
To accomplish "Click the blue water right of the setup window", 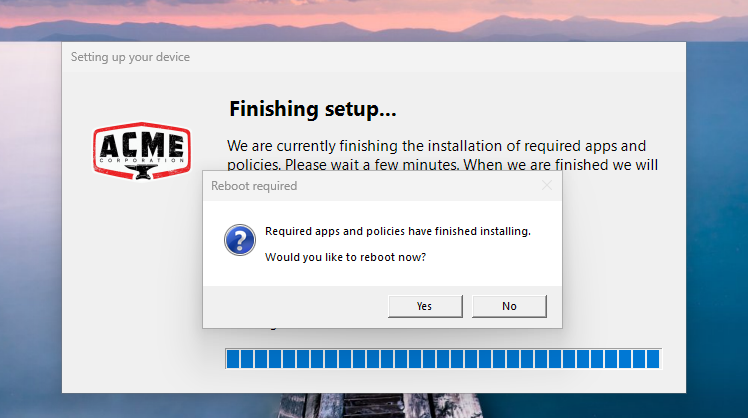I will (717, 229).
